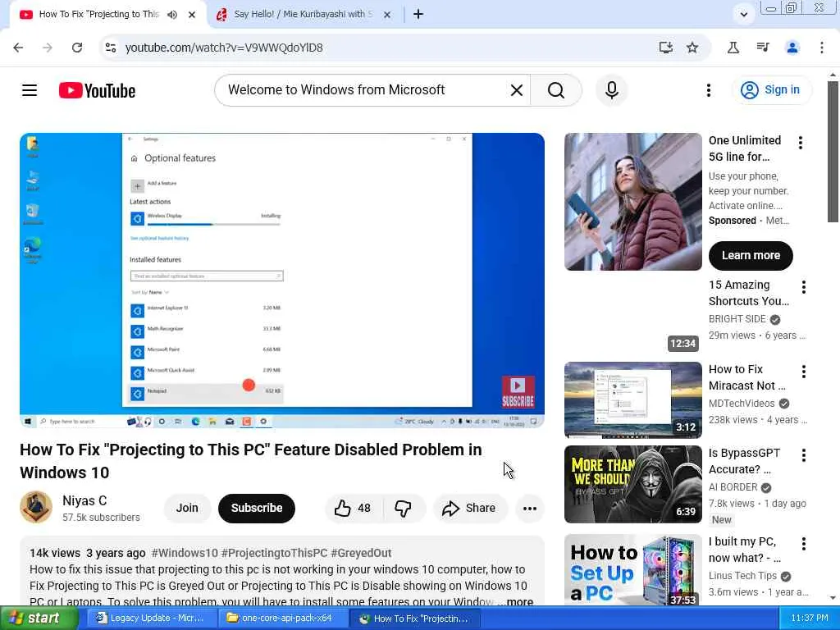
Task: Click the Share button
Action: pyautogui.click(x=469, y=508)
